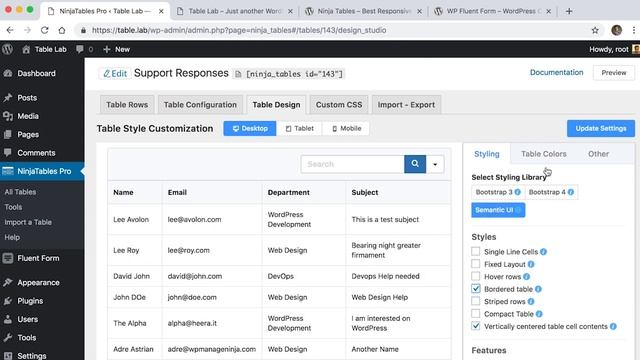
Task: Open Import a Table in sidebar
Action: click(28, 222)
